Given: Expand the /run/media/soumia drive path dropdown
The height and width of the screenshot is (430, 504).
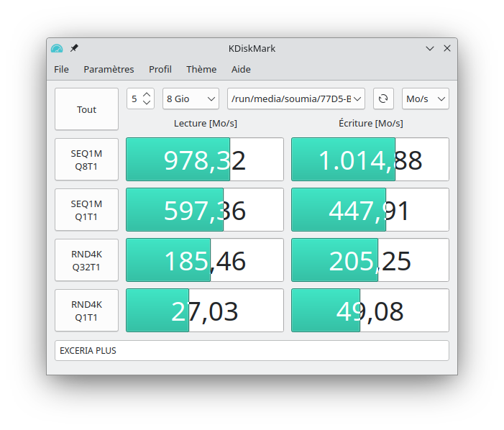Looking at the screenshot, I should [295, 99].
